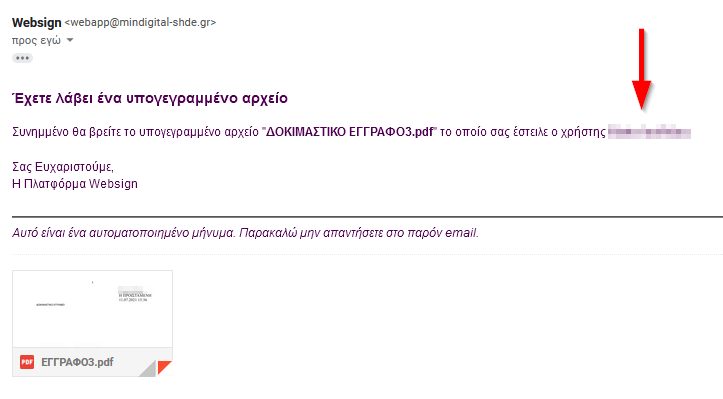This screenshot has width=723, height=399.
Task: Expand trimmed content with the three-dots button
Action: click(22, 58)
